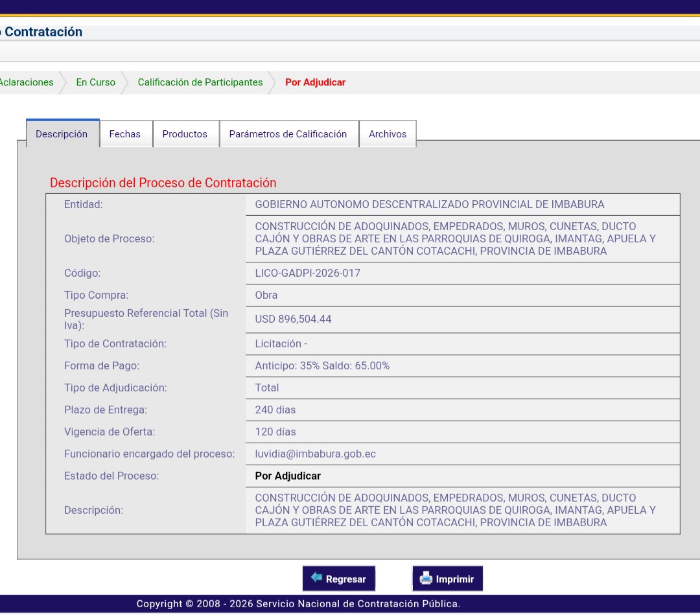Click the Plazo de Entrega: label
Viewport: 700px width, 615px height.
(x=106, y=410)
